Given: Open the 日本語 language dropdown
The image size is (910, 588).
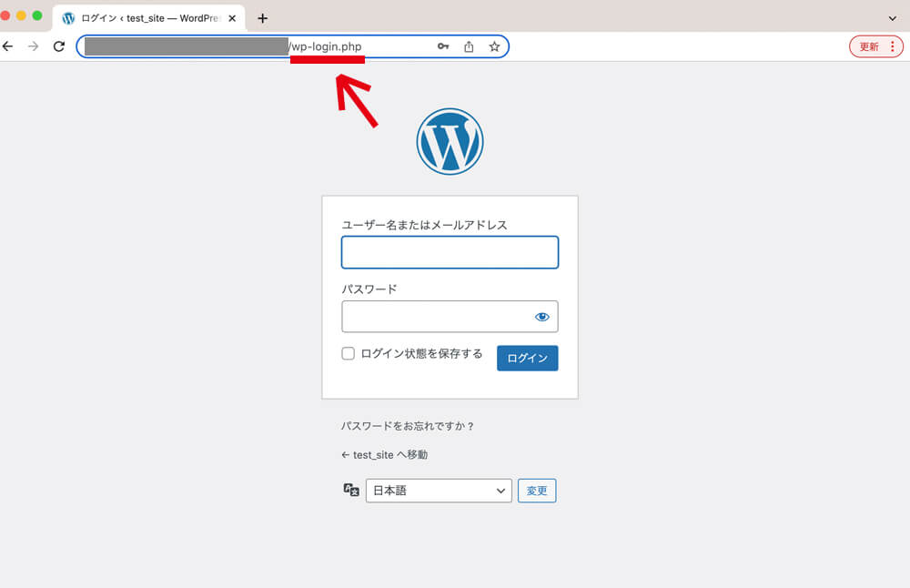Looking at the screenshot, I should (439, 491).
